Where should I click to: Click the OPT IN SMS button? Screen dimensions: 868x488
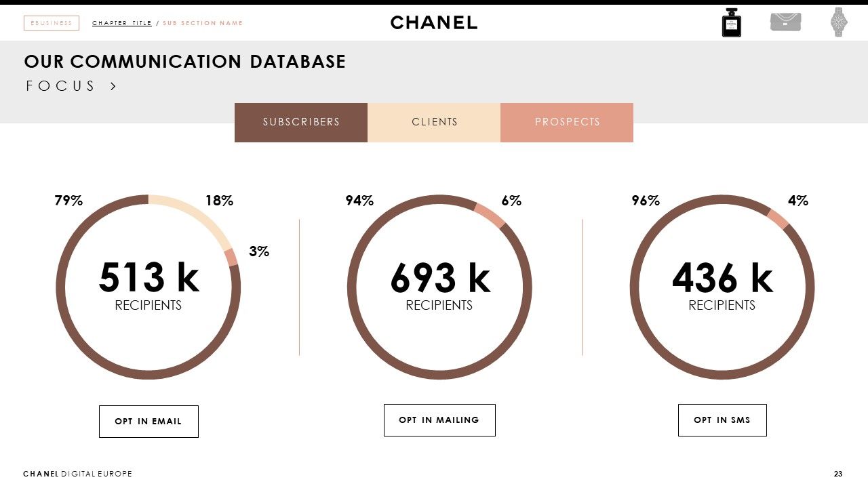pyautogui.click(x=722, y=420)
